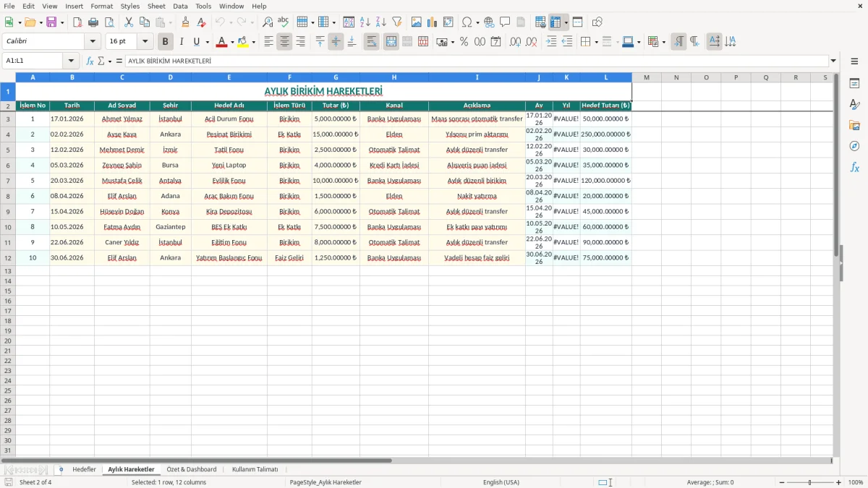
Task: Insert a hyperlink
Action: click(489, 22)
